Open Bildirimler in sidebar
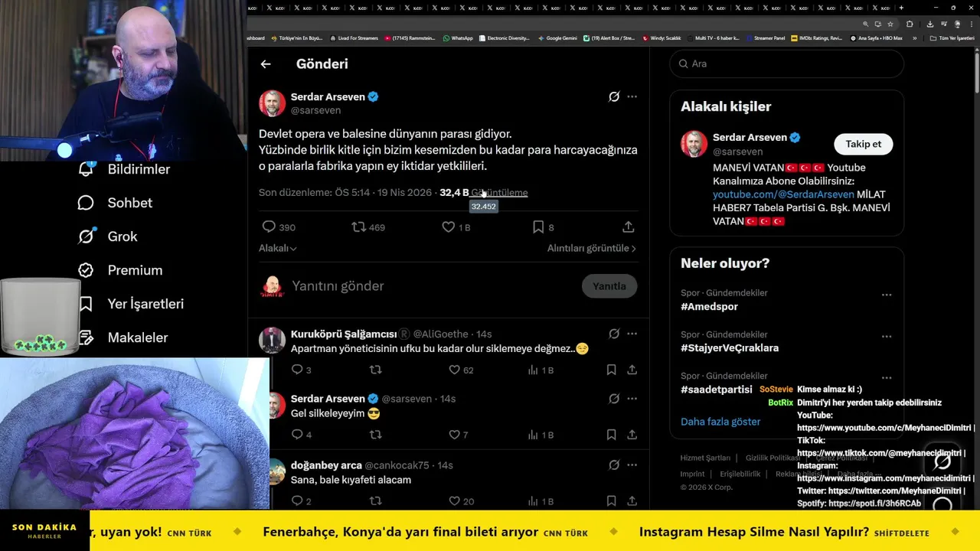Screen dimensions: 980x551 (124, 169)
